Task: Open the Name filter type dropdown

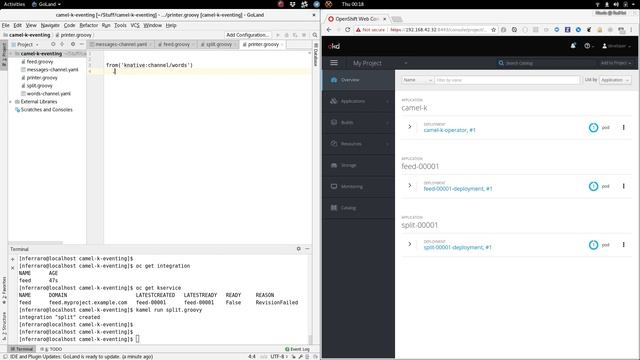Action: 417,80
